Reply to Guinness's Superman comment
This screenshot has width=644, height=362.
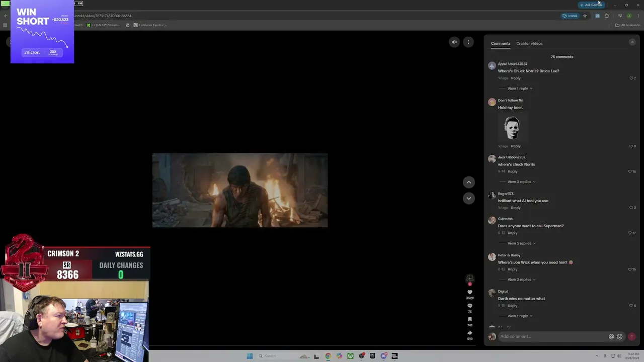513,233
